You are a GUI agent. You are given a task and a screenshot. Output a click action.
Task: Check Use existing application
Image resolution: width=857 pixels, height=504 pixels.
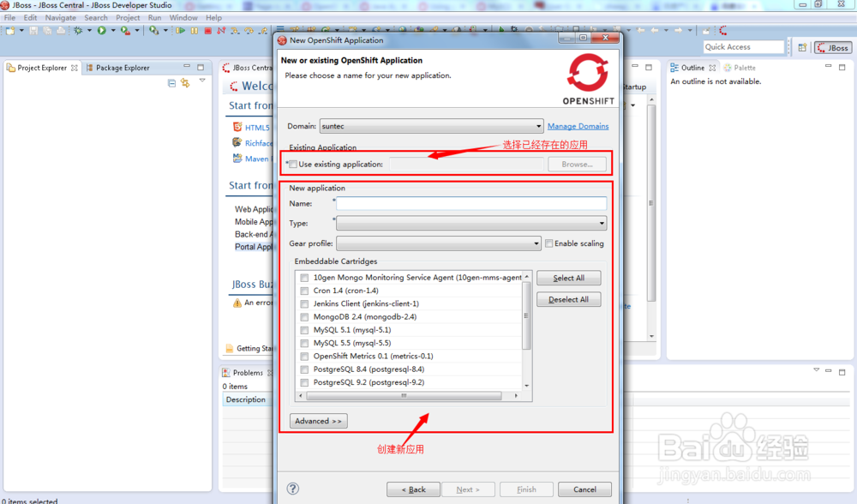[x=293, y=164]
